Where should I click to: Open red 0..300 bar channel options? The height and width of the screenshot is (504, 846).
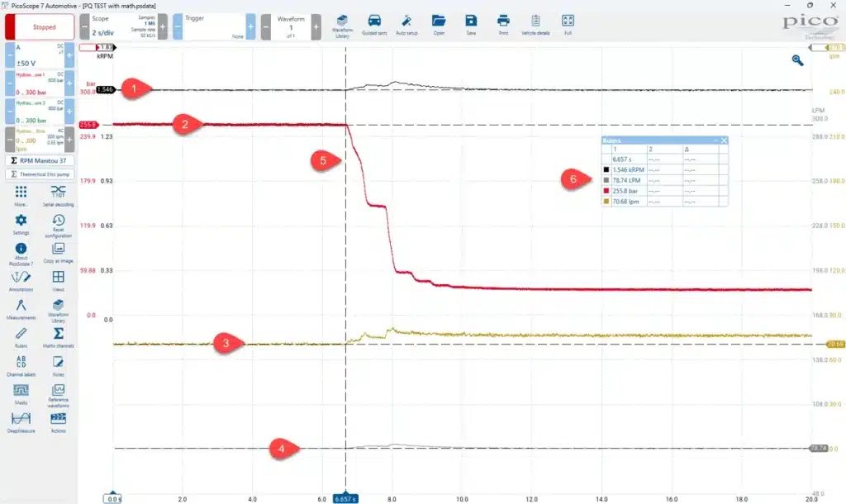40,83
